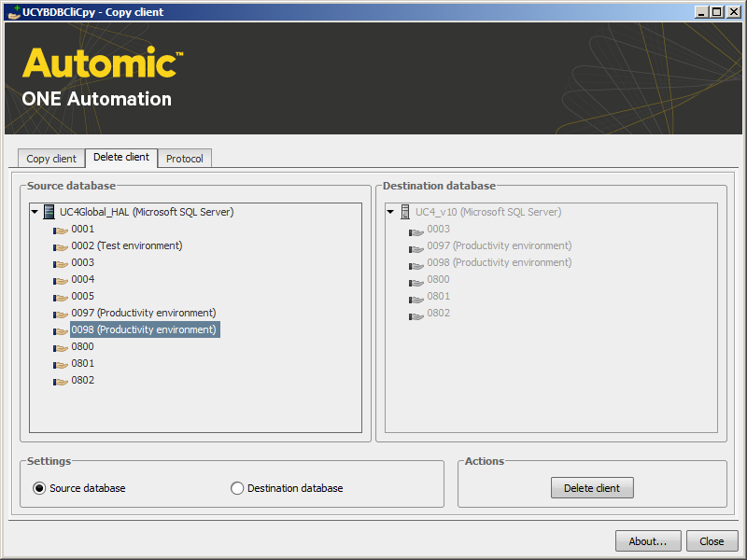Minimize the Copy client window
This screenshot has width=747, height=560.
coord(701,12)
